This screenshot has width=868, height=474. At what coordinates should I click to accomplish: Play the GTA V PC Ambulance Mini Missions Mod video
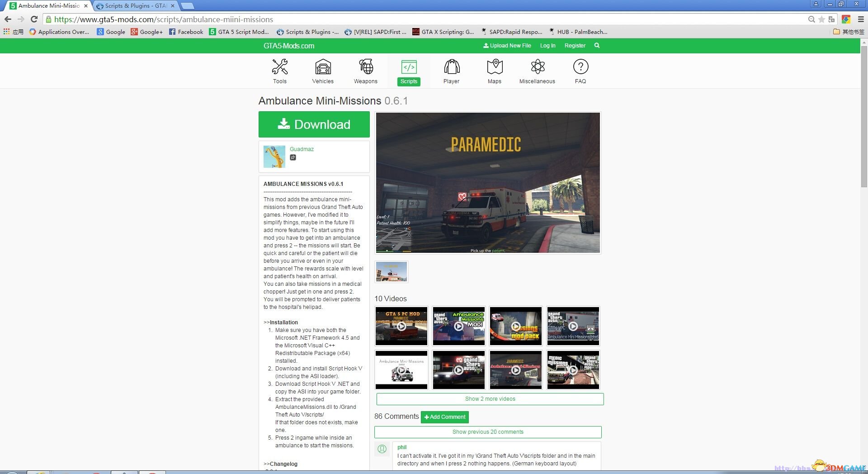tap(573, 326)
